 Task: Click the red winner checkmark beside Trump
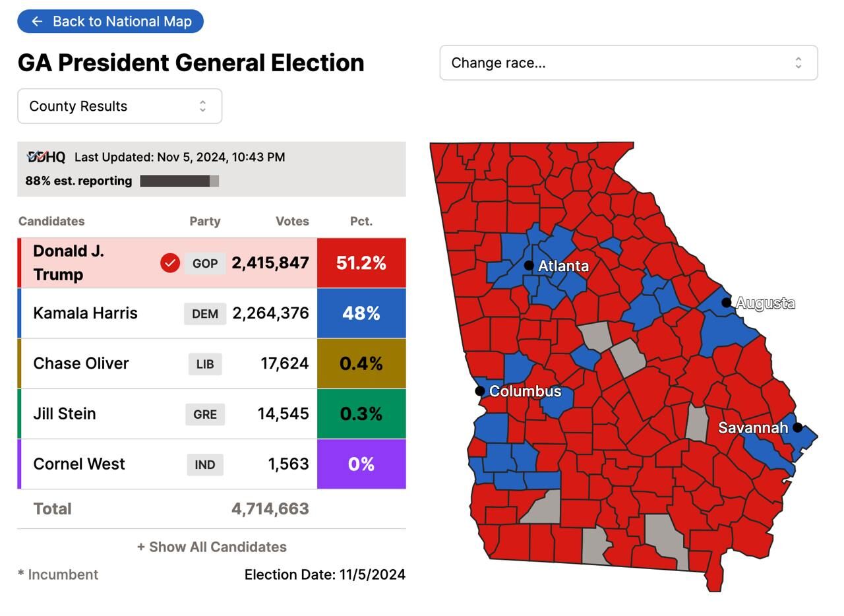point(170,263)
